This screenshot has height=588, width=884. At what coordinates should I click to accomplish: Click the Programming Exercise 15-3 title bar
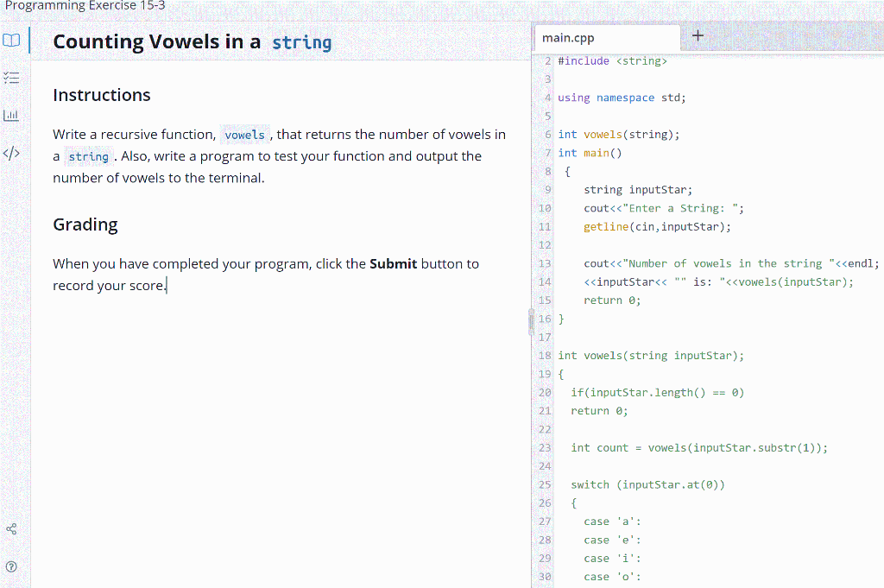[x=84, y=6]
